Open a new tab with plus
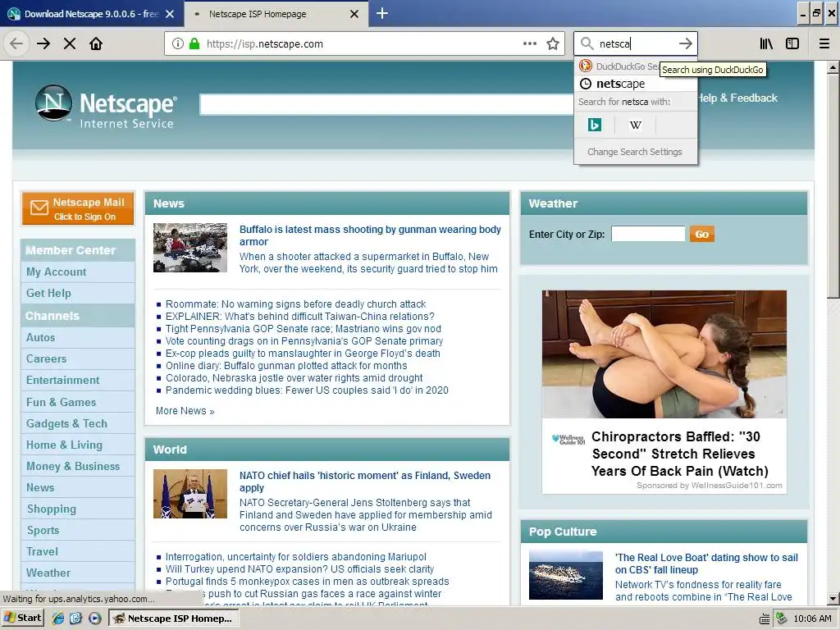The width and height of the screenshot is (840, 630). 382,13
